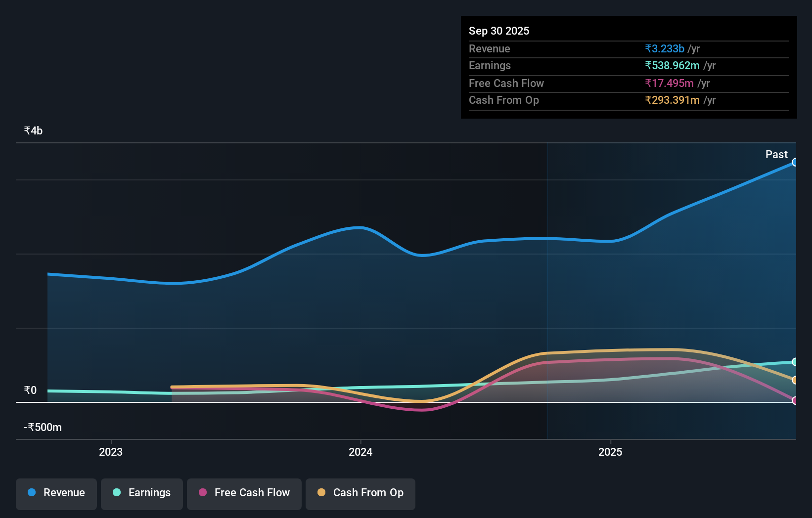This screenshot has height=518, width=812.
Task: Expand the Sep 30 2025 tooltip panel
Action: click(x=499, y=31)
